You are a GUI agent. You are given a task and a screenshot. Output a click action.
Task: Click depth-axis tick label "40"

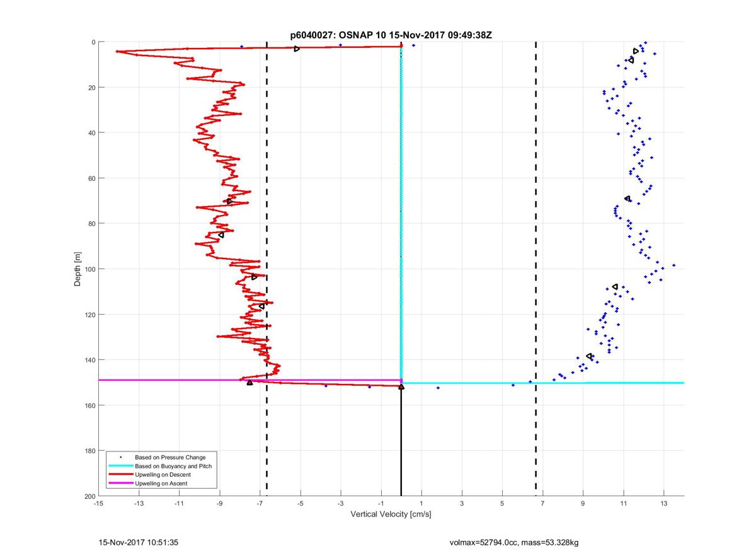[91, 132]
